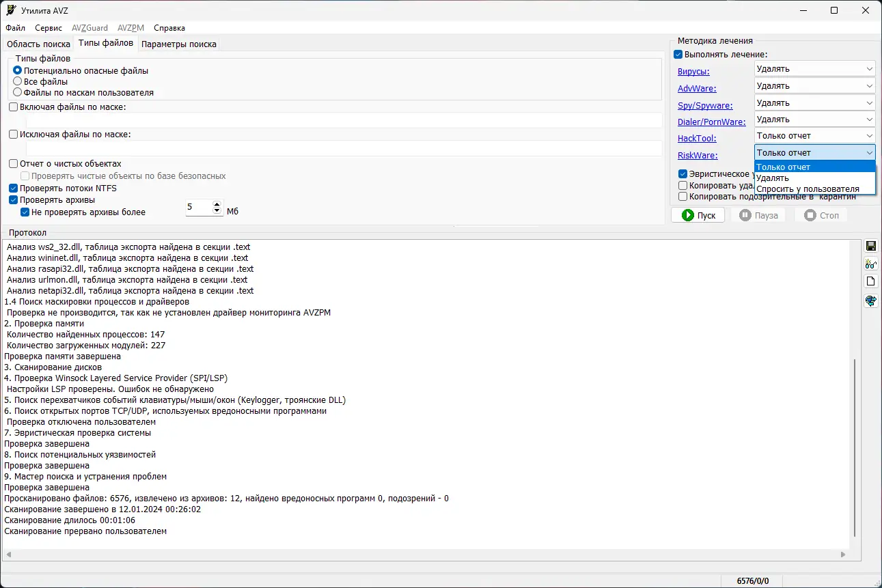
Task: Click the Пауза button
Action: pos(758,215)
